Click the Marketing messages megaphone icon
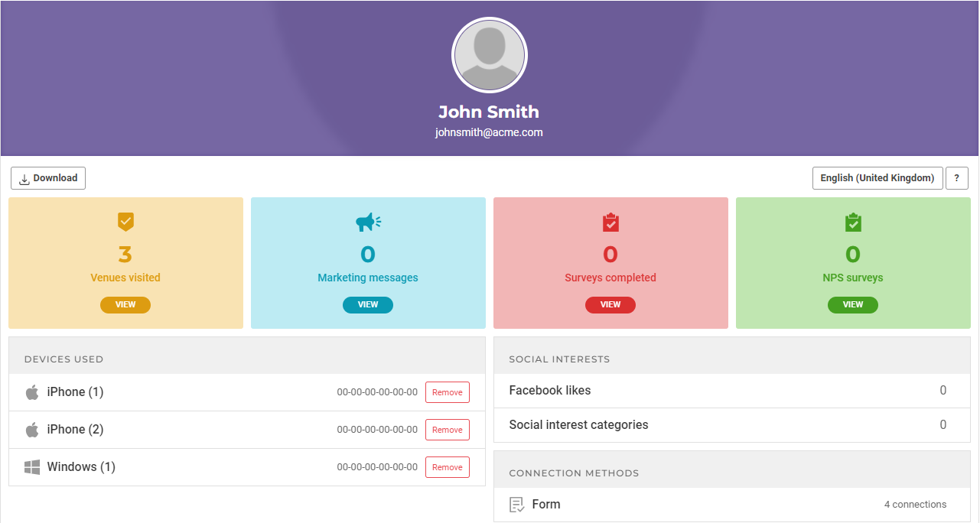This screenshot has height=523, width=980. tap(368, 222)
